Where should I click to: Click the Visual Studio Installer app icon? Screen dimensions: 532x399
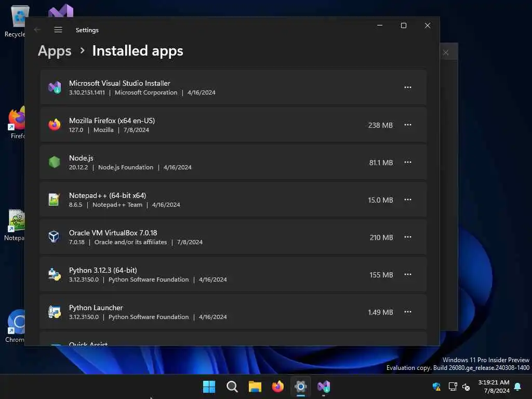tap(54, 87)
